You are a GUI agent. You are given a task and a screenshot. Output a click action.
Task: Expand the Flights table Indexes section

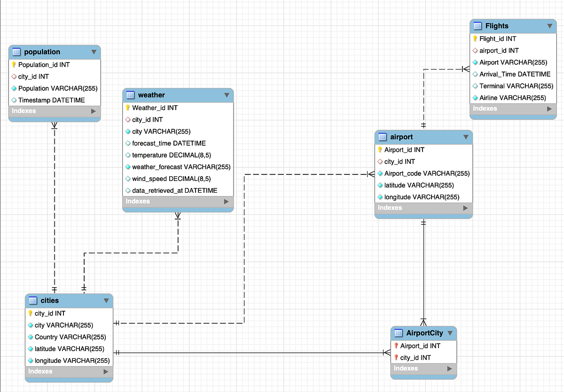tap(549, 109)
